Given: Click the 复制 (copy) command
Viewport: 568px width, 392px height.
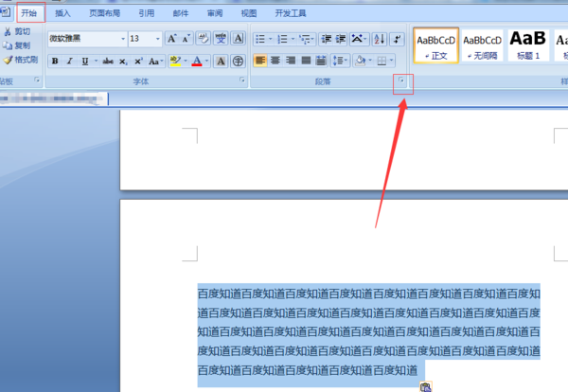Looking at the screenshot, I should click(x=17, y=45).
